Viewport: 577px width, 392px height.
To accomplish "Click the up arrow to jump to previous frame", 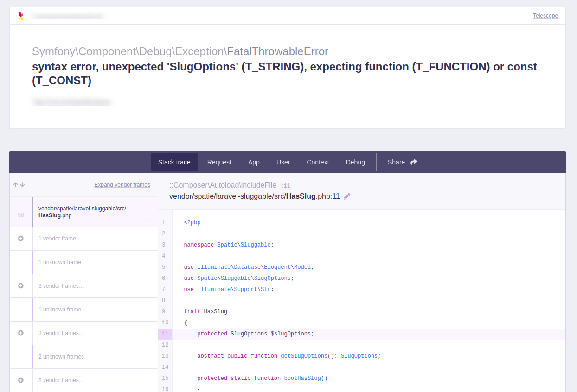I will click(x=15, y=184).
